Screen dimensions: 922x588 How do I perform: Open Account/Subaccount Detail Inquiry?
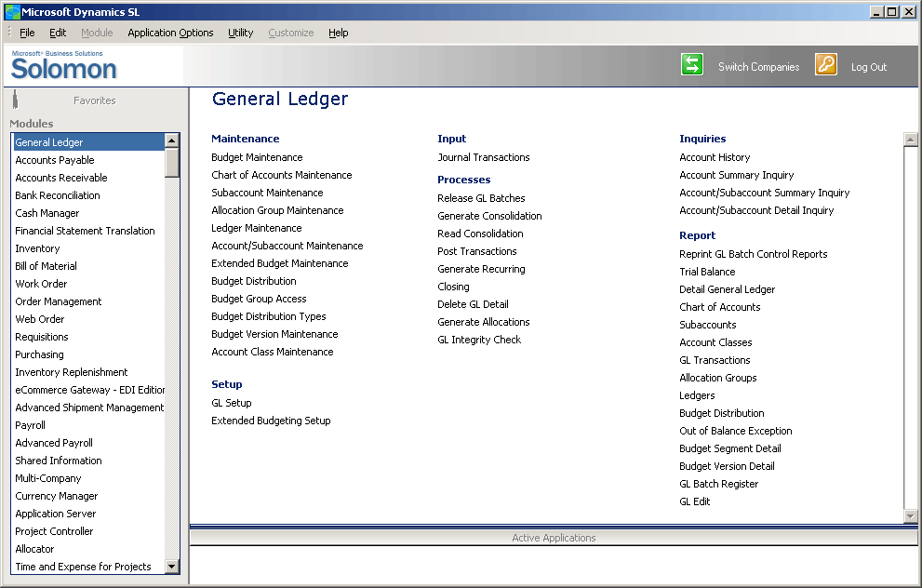[x=756, y=210]
